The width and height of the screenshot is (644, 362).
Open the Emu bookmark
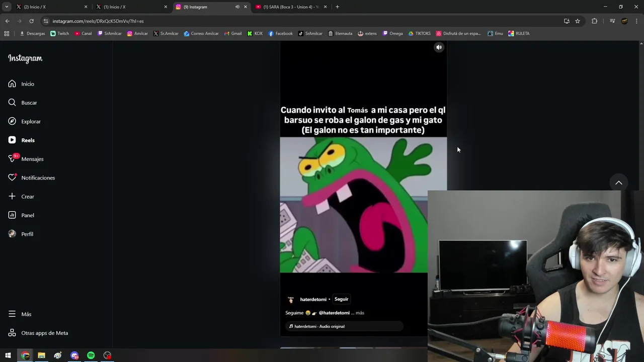click(495, 34)
